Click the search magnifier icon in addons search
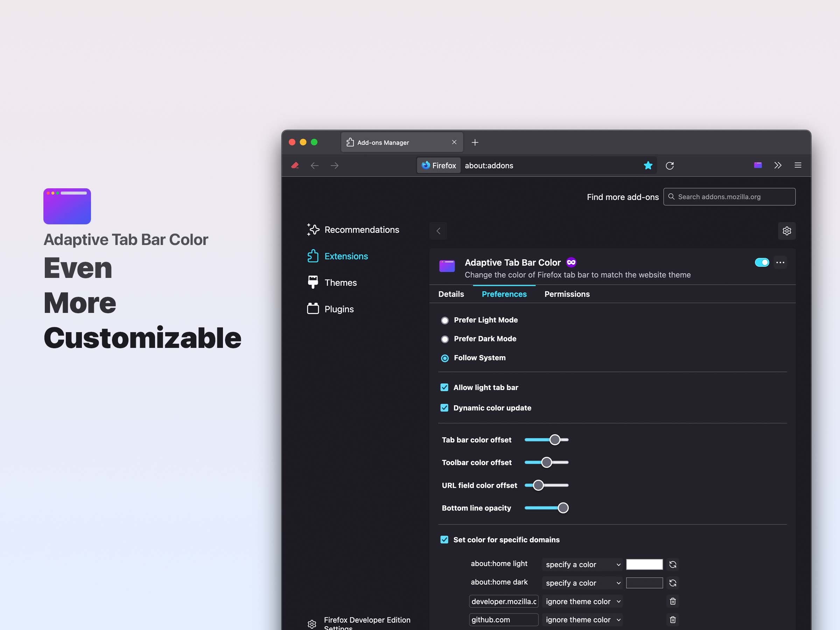This screenshot has height=630, width=840. (671, 197)
